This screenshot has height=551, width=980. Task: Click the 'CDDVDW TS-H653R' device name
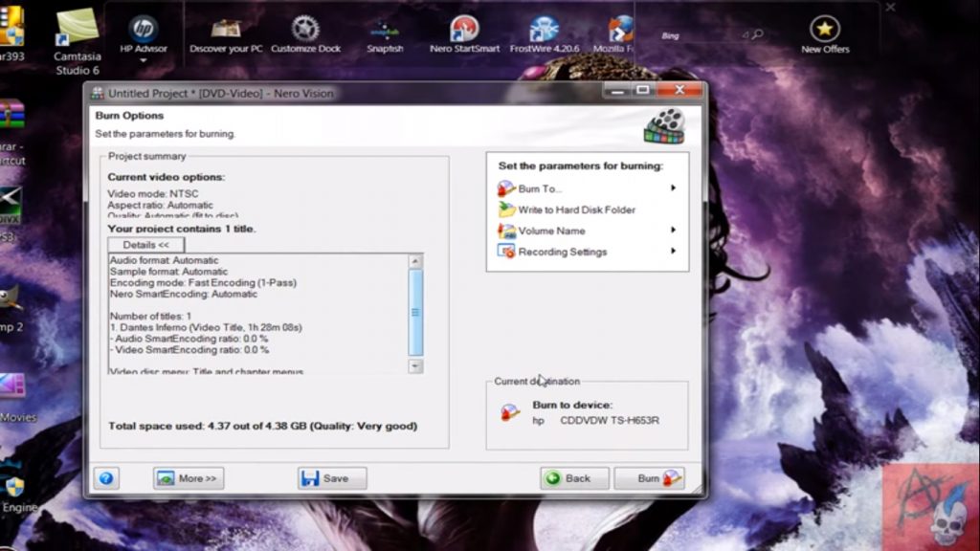pos(610,421)
